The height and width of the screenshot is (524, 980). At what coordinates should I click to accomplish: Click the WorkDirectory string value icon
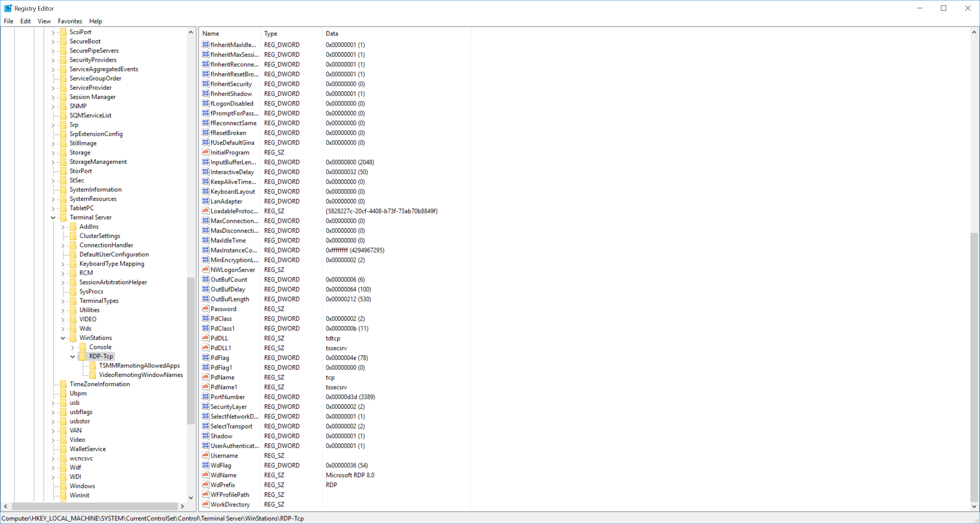(205, 504)
